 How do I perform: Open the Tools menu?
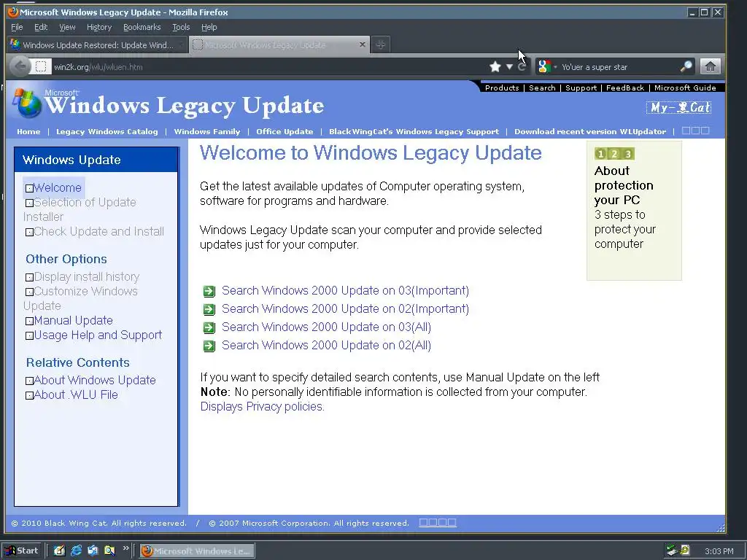coord(181,27)
